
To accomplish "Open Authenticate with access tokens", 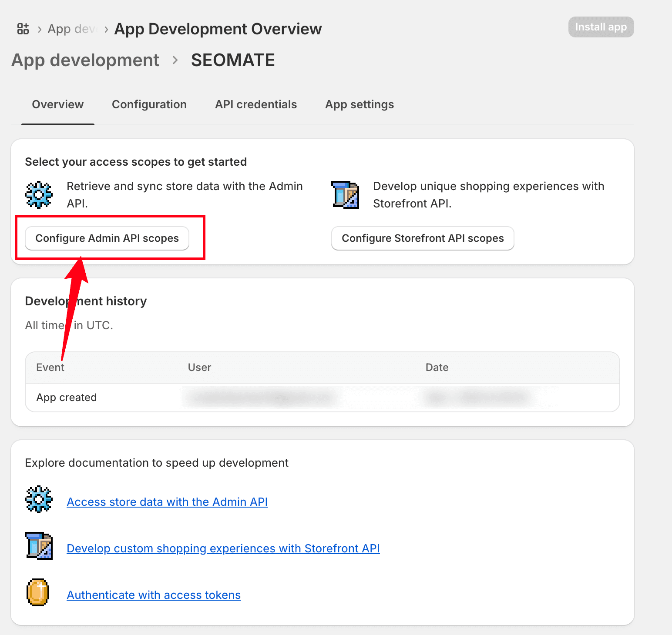I will coord(153,595).
